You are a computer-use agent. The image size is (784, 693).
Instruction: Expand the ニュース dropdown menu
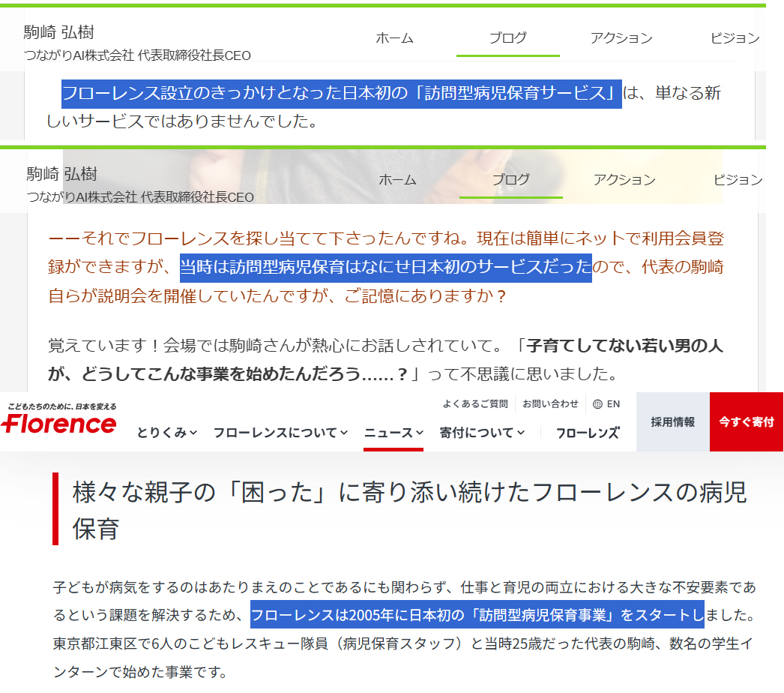click(393, 432)
